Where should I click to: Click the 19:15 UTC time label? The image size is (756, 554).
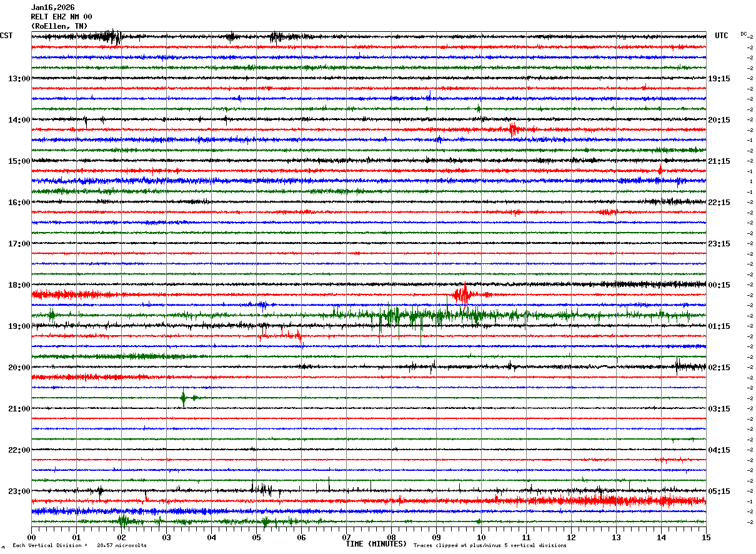pos(719,79)
